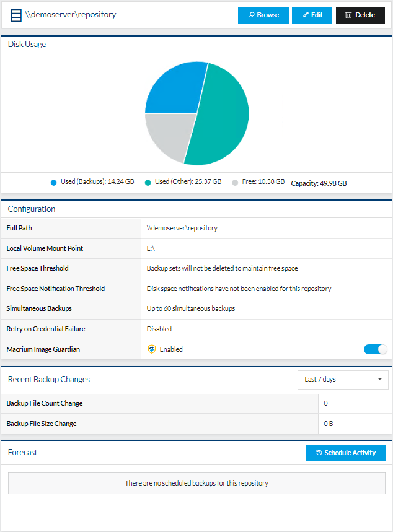Click the teal Used (Other) pie slice
Image resolution: width=393 pixels, height=532 pixels.
coord(221,115)
